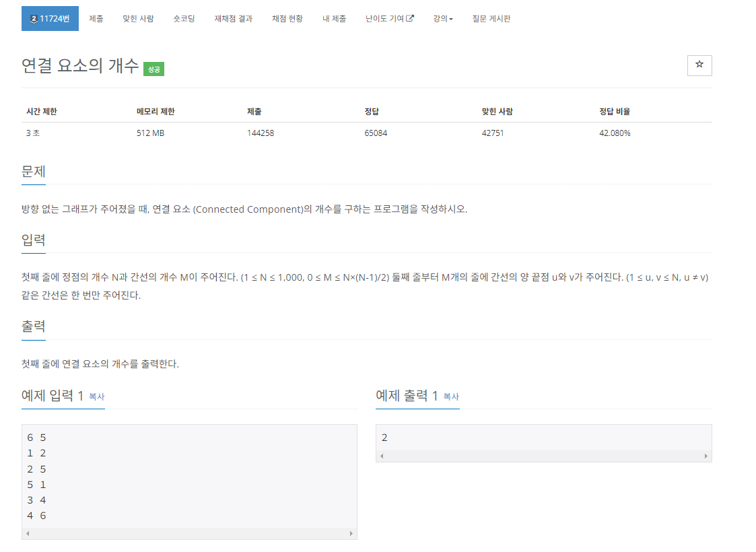Click right scroll arrow of sample input box
The width and height of the screenshot is (756, 552).
coord(351,533)
